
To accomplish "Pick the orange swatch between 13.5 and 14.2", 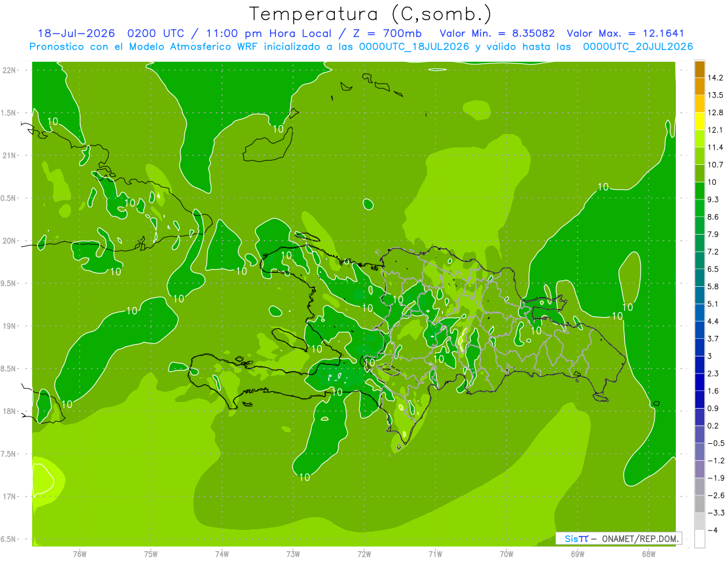I will (699, 86).
